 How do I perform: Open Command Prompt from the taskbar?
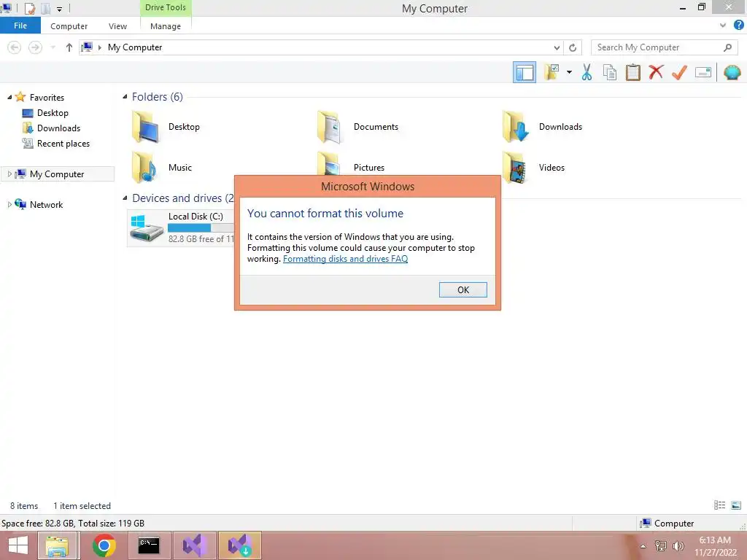tap(149, 545)
